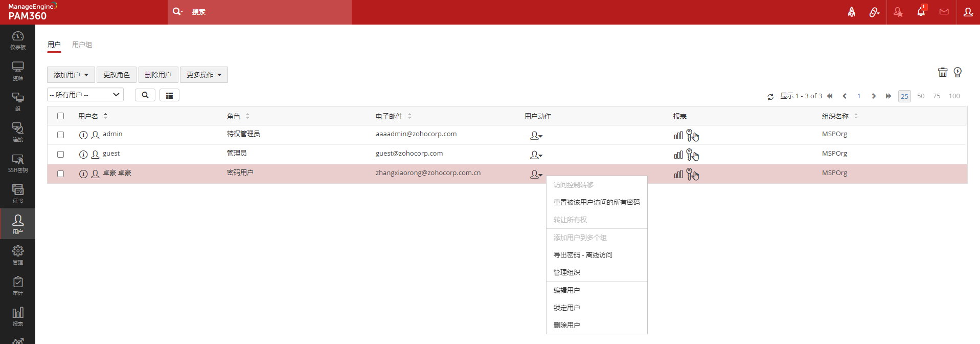This screenshot has height=344, width=980.
Task: Click the column chooser list button
Action: [x=169, y=95]
